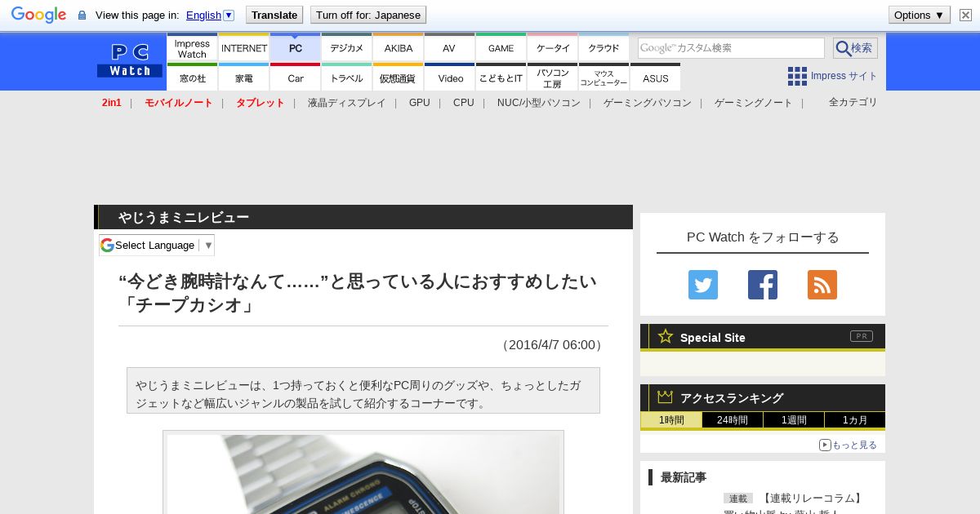The image size is (980, 514).
Task: Open Video nav tab
Action: [x=450, y=78]
